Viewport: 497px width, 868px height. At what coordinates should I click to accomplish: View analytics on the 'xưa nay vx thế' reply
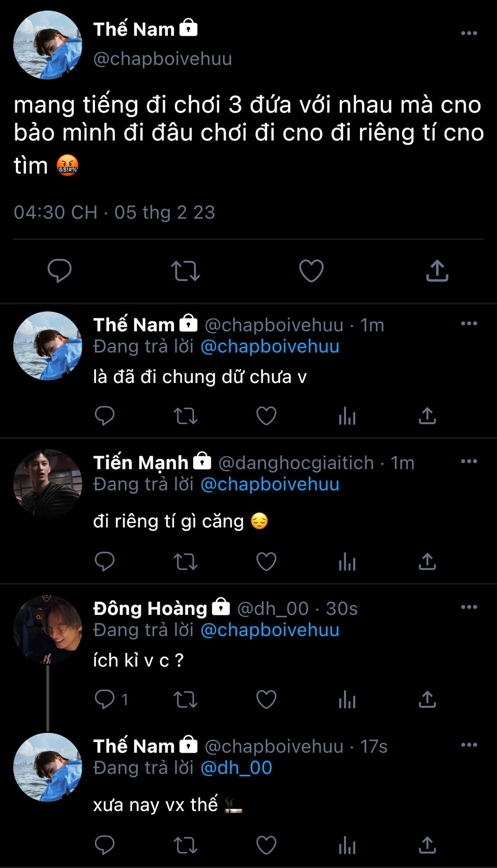click(347, 845)
